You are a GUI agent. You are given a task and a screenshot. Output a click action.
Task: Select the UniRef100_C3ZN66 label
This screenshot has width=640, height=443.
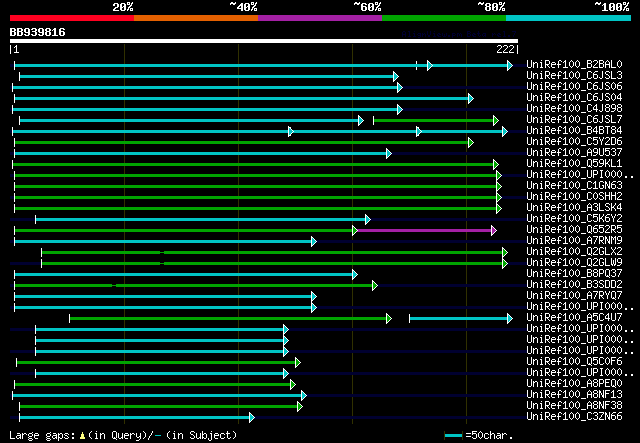[x=574, y=417]
